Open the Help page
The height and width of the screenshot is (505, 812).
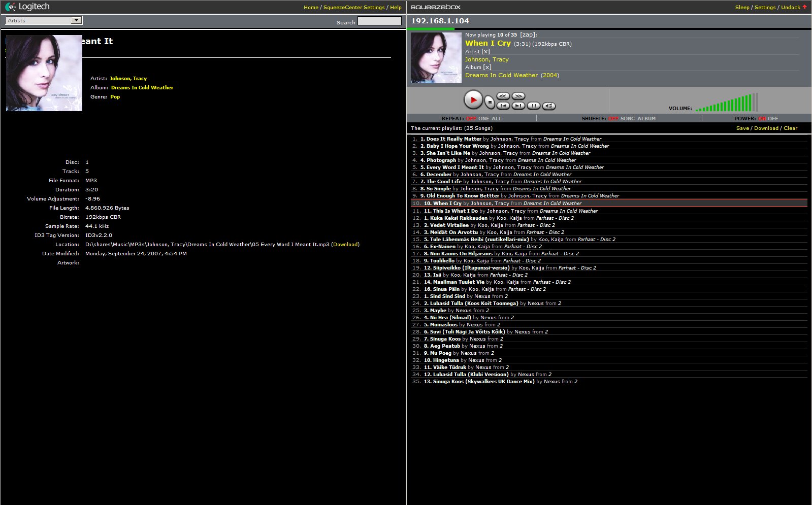tap(396, 8)
